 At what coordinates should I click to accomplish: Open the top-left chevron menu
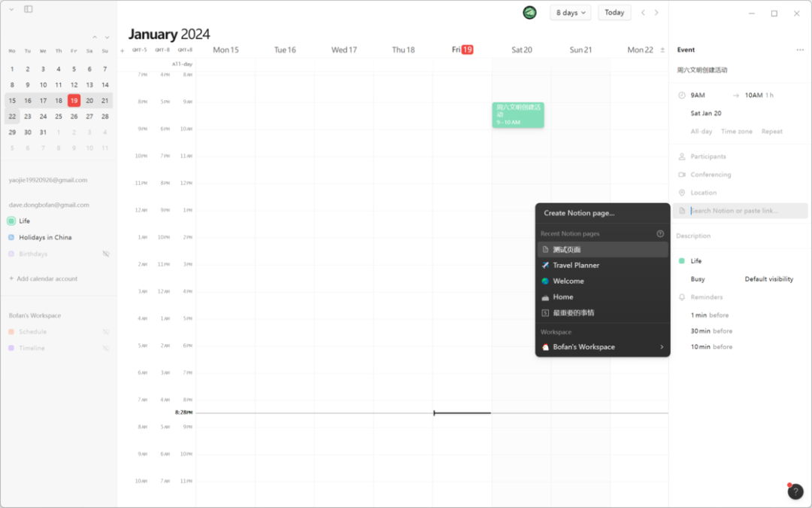point(11,9)
